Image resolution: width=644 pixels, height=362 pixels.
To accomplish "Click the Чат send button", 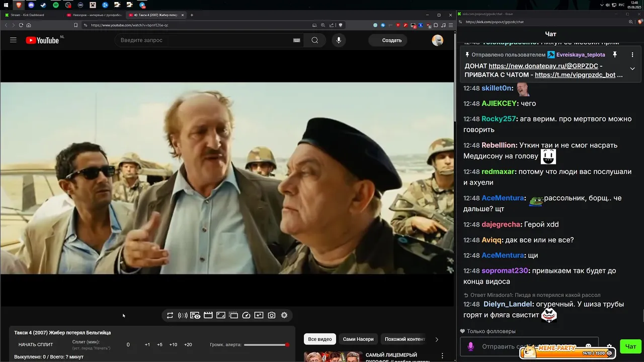I will click(631, 346).
